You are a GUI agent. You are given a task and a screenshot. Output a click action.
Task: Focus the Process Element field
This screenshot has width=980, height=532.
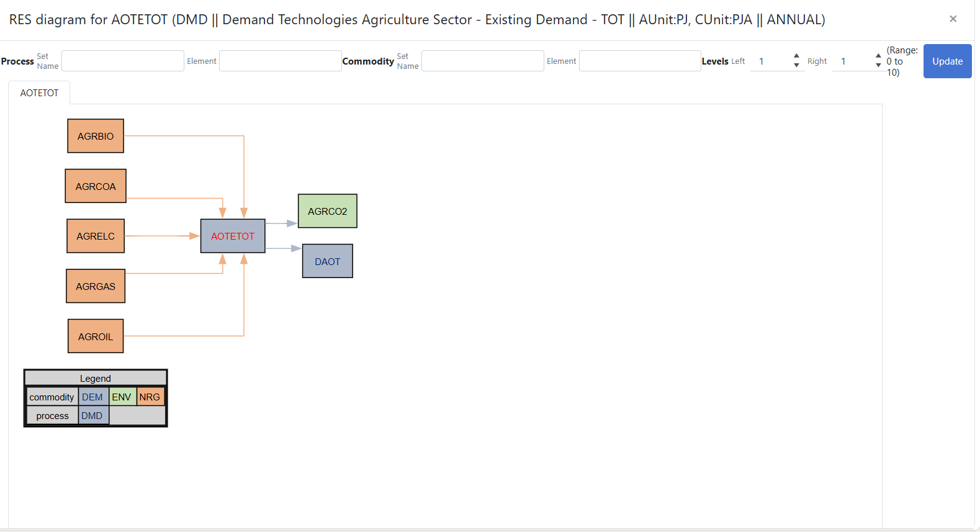click(x=280, y=61)
